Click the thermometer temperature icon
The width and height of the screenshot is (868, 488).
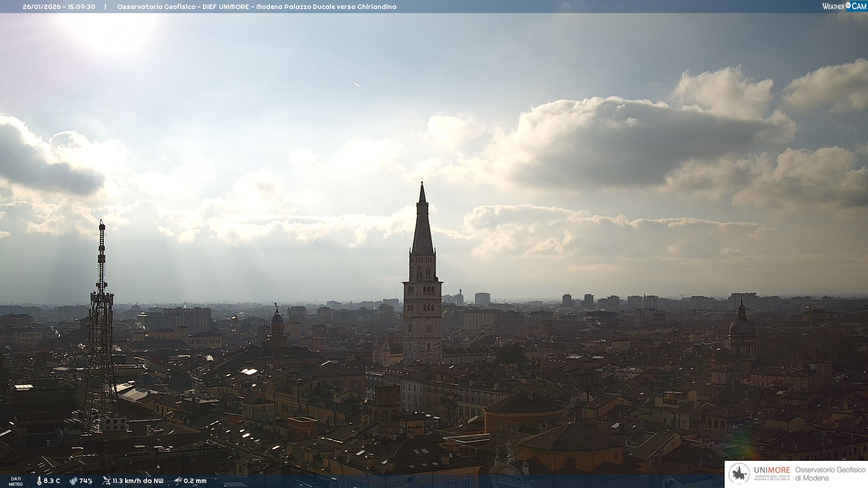39,481
